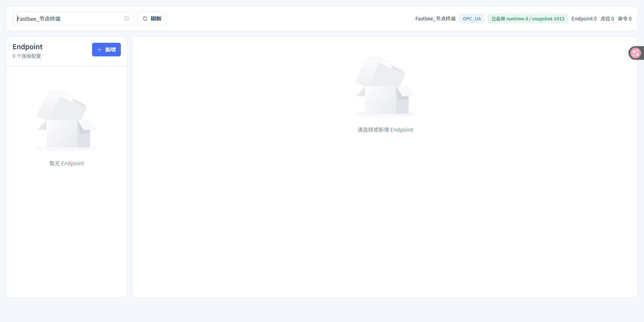Click the OPC_UA protocol tag

(x=472, y=19)
